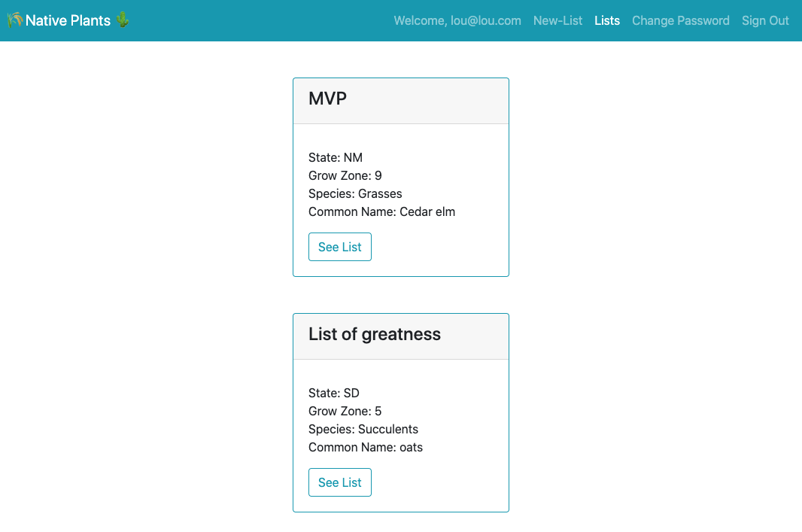Click the State: NM line

coord(336,157)
